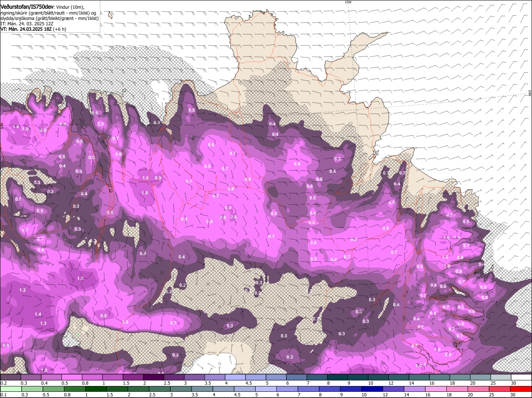Click the 4.5 label in the top legend row
Image resolution: width=532 pixels, height=398 pixels.
[249, 383]
